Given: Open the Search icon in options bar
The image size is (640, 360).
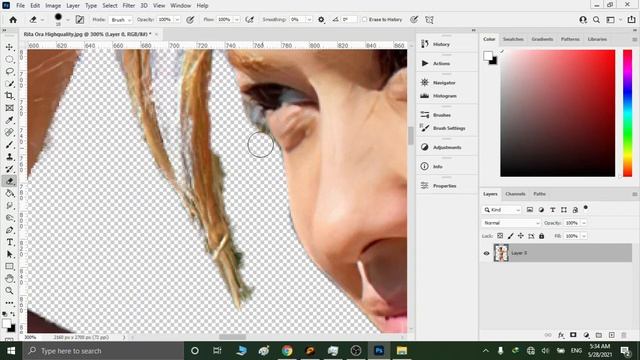Looking at the screenshot, I should coord(596,20).
